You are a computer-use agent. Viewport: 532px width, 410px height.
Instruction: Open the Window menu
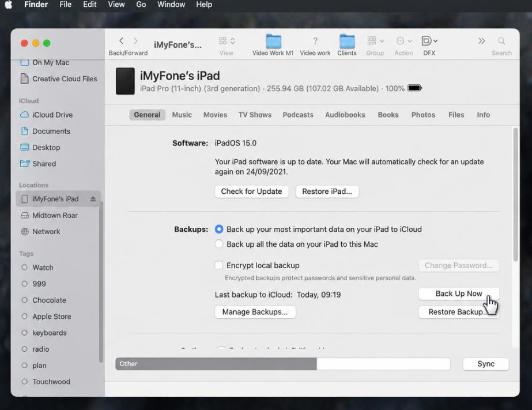pos(171,5)
